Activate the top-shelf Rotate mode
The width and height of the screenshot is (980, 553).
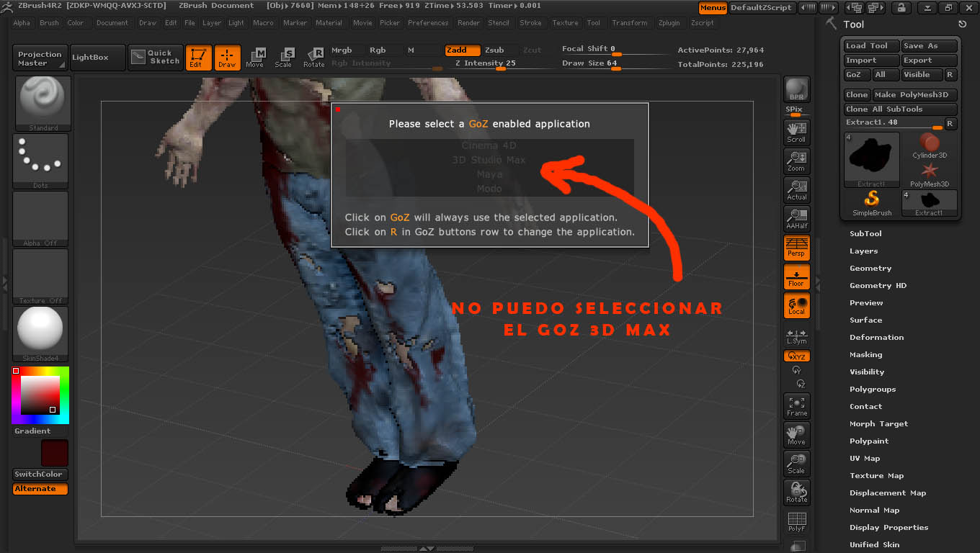tap(313, 58)
